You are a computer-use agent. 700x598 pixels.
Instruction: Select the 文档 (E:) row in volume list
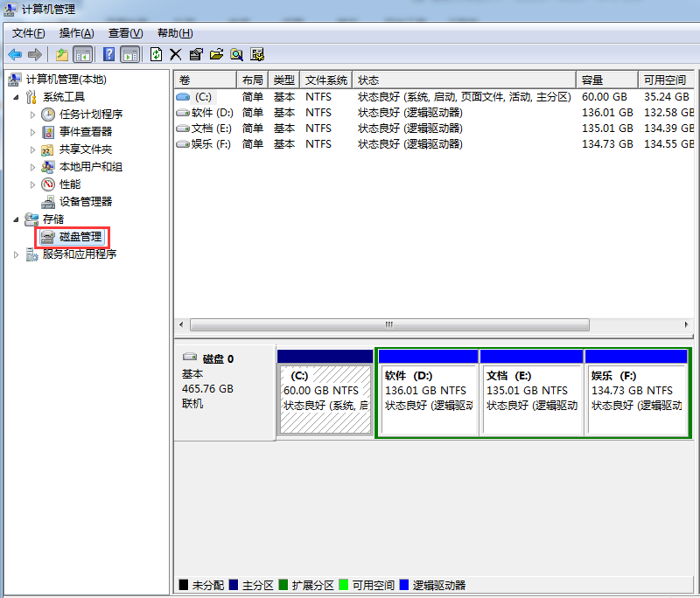point(434,129)
